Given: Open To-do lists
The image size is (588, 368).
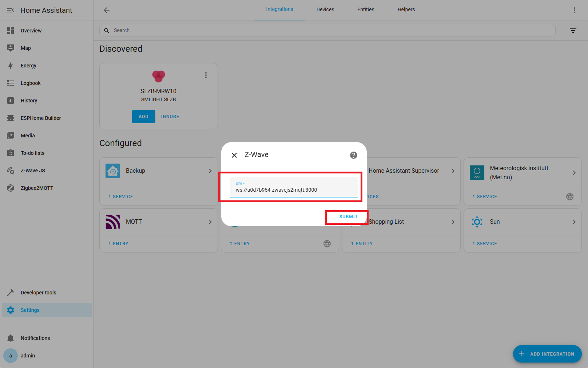Looking at the screenshot, I should (47, 153).
